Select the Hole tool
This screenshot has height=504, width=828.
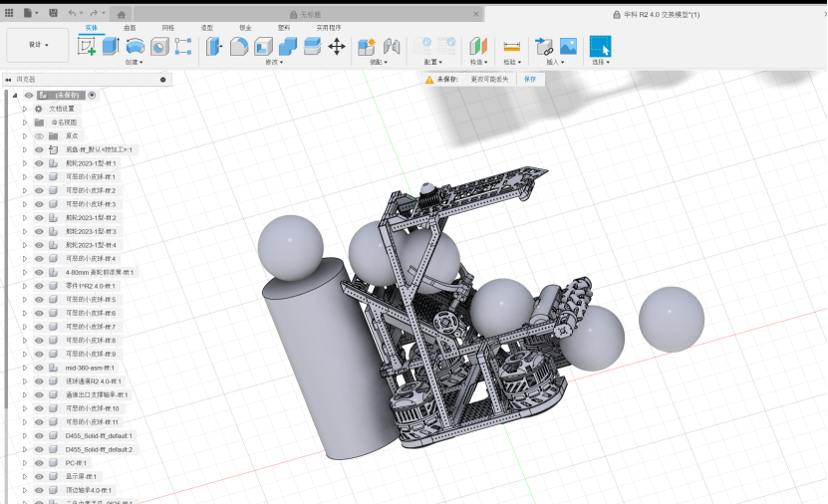[159, 47]
